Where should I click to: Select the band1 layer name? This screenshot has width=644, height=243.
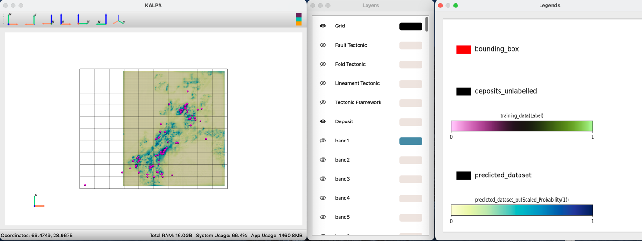tap(342, 141)
